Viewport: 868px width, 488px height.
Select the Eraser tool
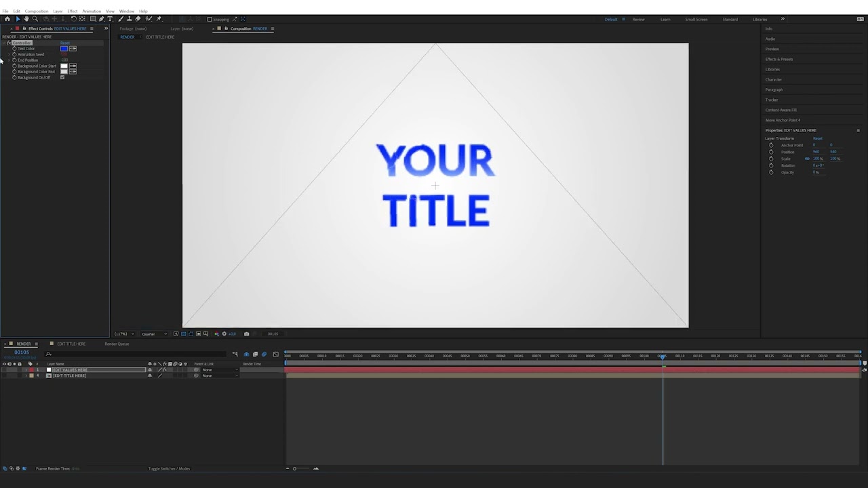[138, 19]
